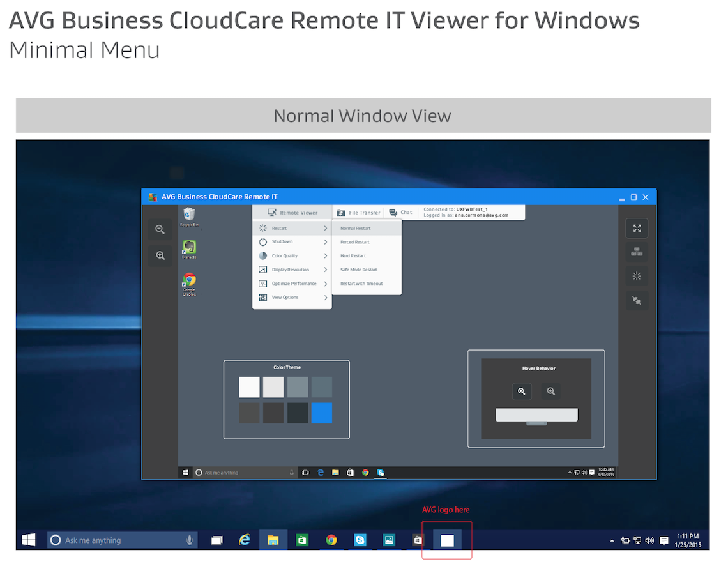Select the Evernote shortcut on remote desktop
The image size is (728, 571).
pyautogui.click(x=189, y=249)
